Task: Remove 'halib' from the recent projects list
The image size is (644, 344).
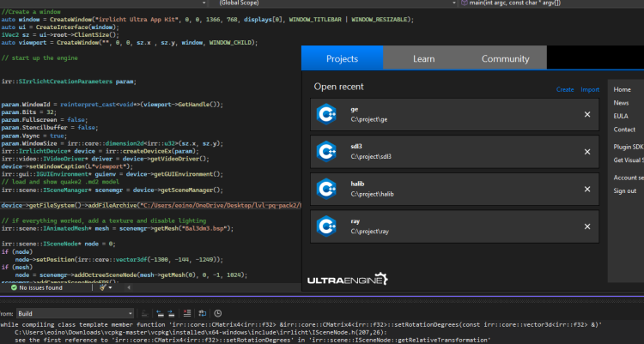Action: [587, 190]
